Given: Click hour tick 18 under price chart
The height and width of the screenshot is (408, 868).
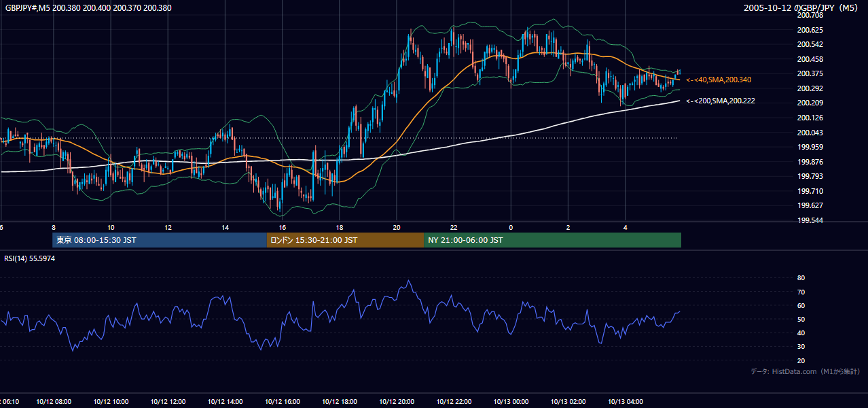Looking at the screenshot, I should 340,228.
